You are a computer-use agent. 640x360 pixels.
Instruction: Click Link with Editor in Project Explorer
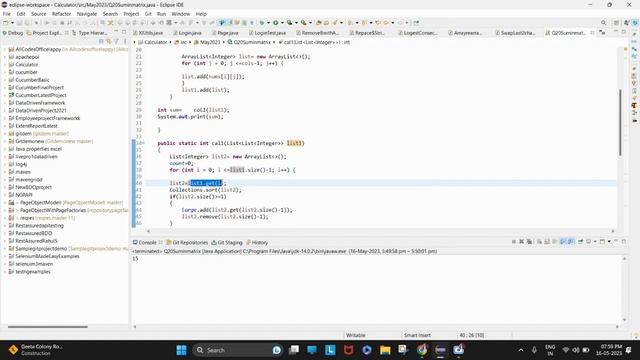click(109, 41)
